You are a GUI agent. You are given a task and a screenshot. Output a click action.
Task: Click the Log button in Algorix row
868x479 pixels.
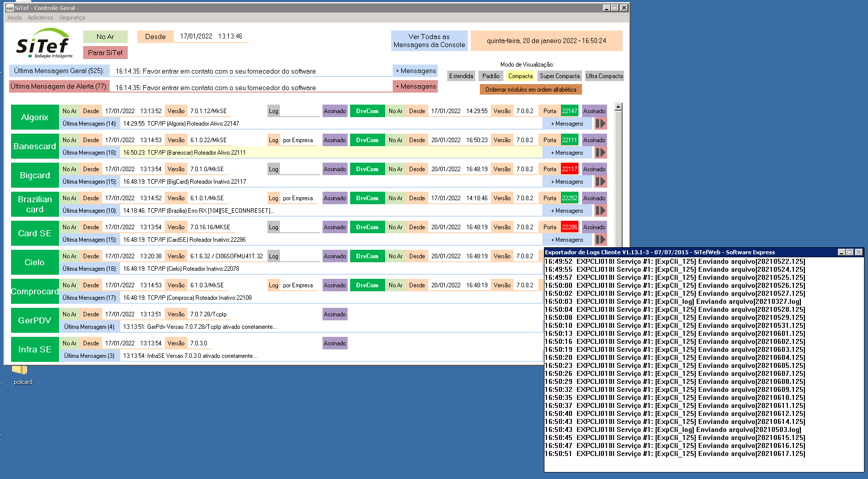(273, 111)
